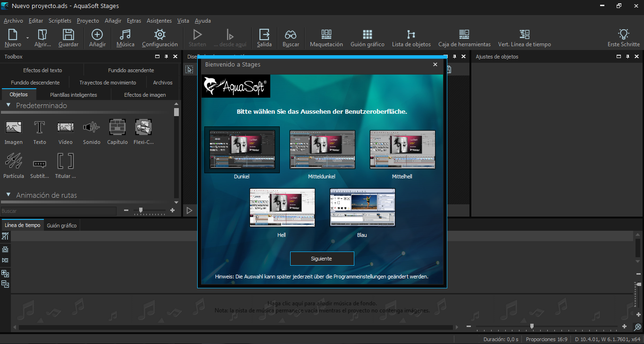Viewport: 644px width, 344px height.
Task: Select the Subtít... object icon
Action: [40, 164]
